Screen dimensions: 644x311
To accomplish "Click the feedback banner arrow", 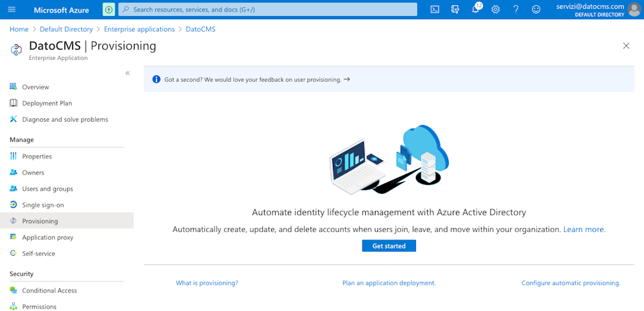I will click(346, 79).
